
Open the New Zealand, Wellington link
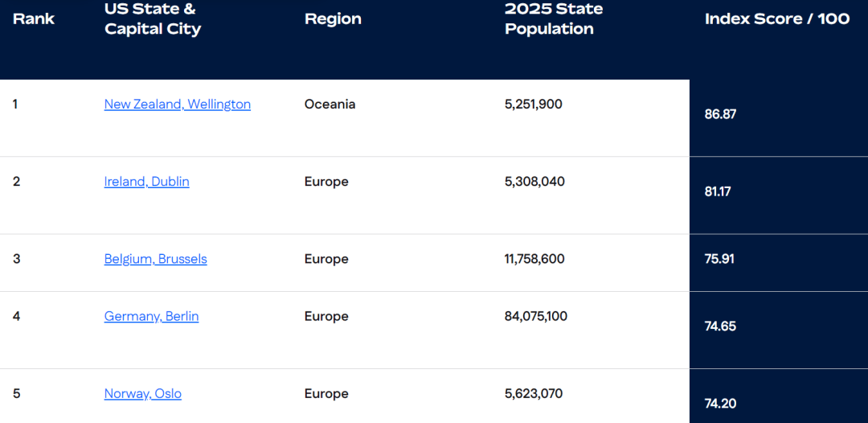pyautogui.click(x=177, y=104)
